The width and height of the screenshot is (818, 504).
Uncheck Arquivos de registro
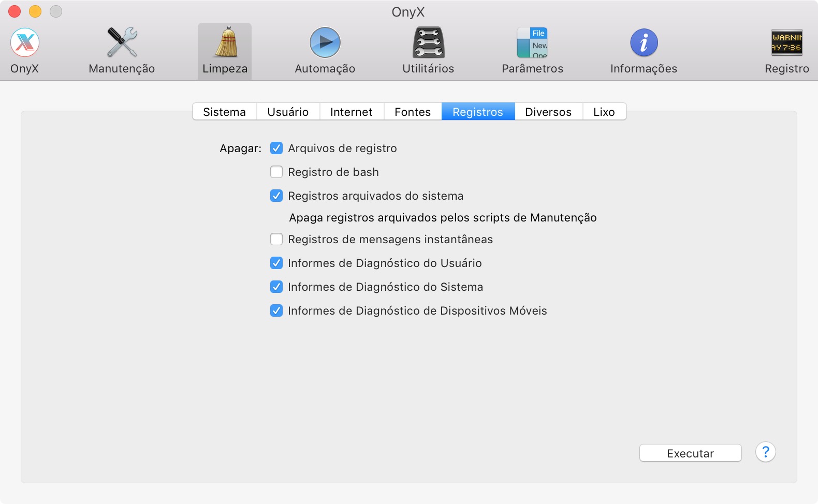point(276,148)
